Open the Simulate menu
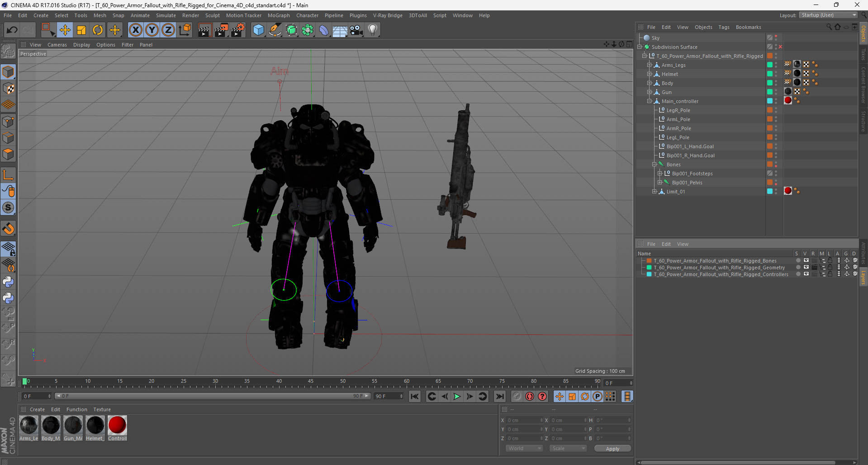The width and height of the screenshot is (868, 465). (x=166, y=15)
